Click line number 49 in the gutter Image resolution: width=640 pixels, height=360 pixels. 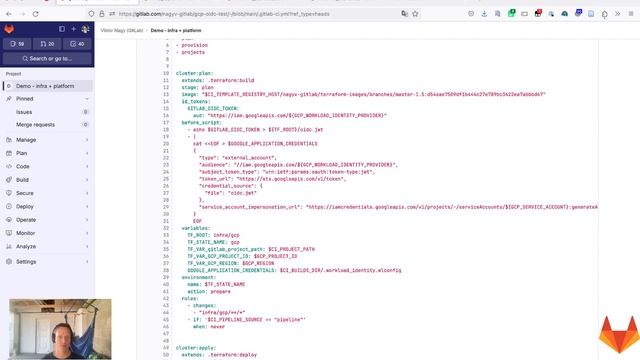[166, 348]
